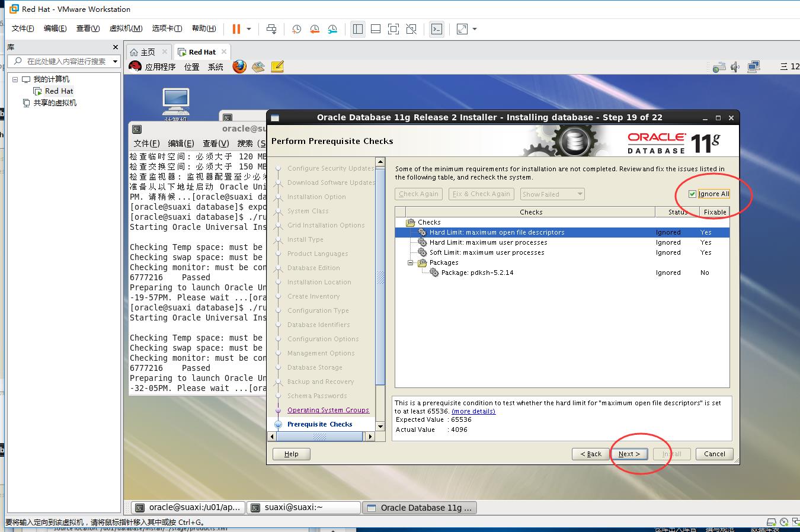Click the Fix & Check Again button
The width and height of the screenshot is (800, 532).
click(x=481, y=194)
